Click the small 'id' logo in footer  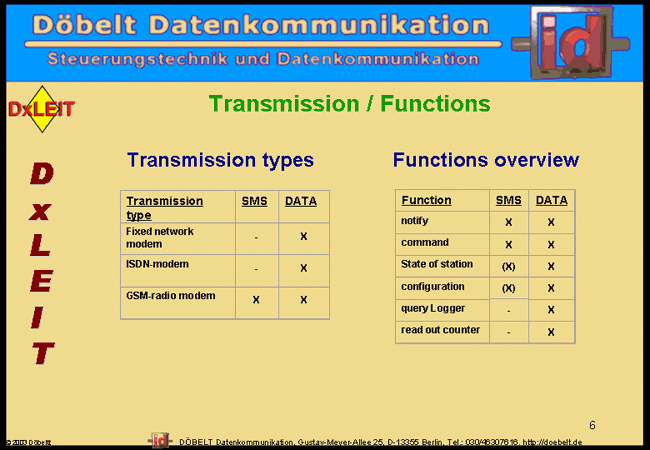[x=161, y=439]
